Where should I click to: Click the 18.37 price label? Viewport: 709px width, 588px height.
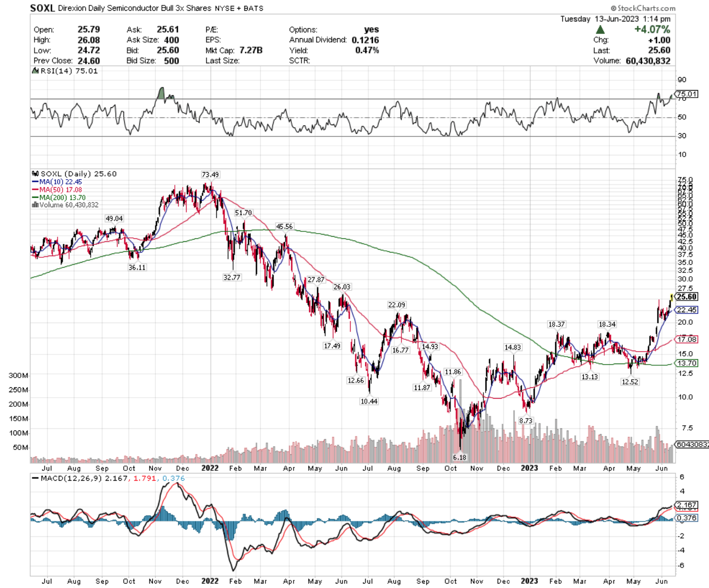[556, 324]
